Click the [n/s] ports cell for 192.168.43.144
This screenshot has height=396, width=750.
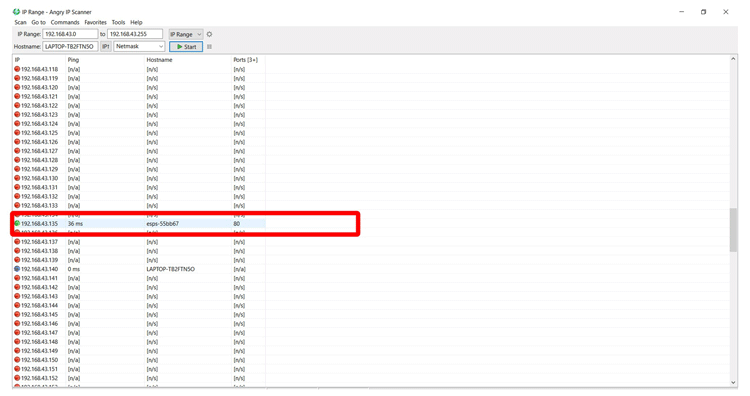click(239, 305)
